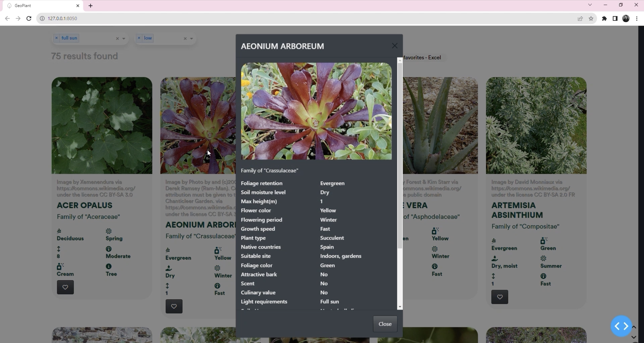Favorite Aeonium Arboreum with heart button

click(x=174, y=306)
